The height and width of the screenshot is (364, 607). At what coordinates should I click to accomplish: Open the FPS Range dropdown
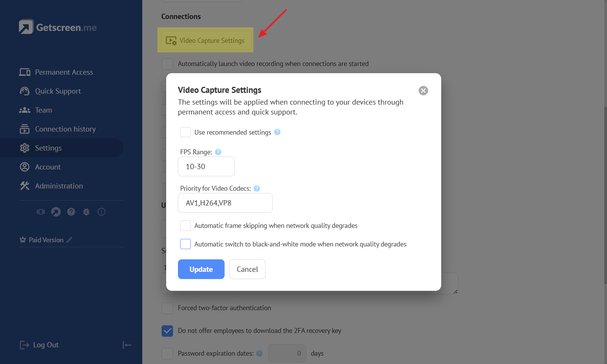click(x=206, y=166)
